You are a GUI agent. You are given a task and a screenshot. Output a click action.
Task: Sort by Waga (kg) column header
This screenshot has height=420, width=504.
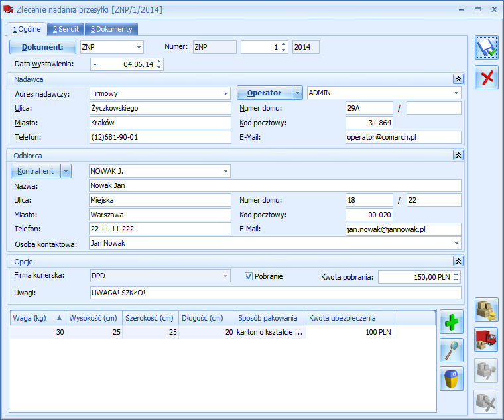tap(38, 318)
